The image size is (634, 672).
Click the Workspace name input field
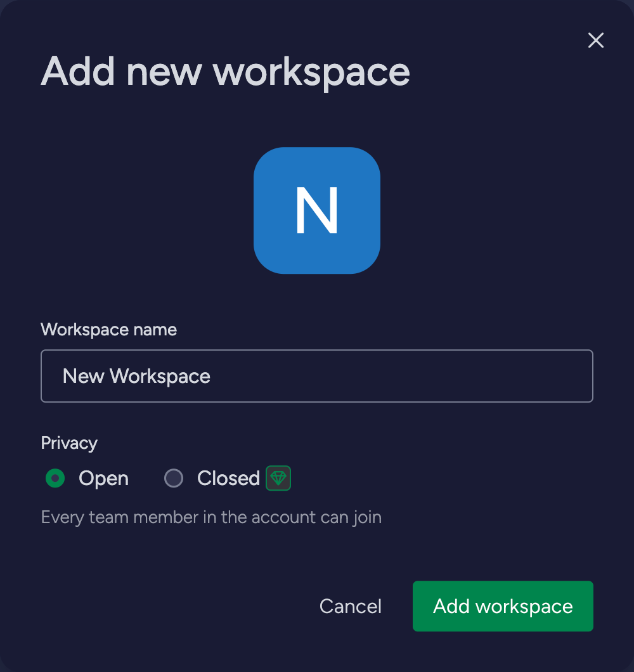click(317, 376)
